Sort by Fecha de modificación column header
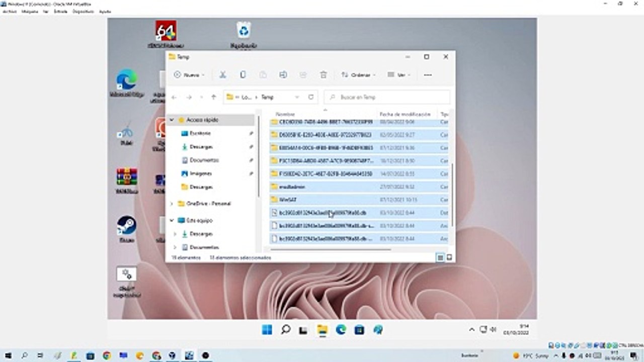644x362 pixels. [405, 115]
